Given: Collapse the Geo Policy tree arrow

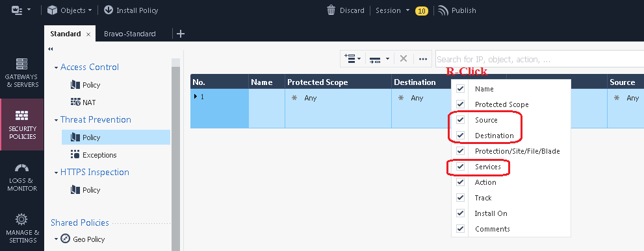Looking at the screenshot, I should coord(57,239).
